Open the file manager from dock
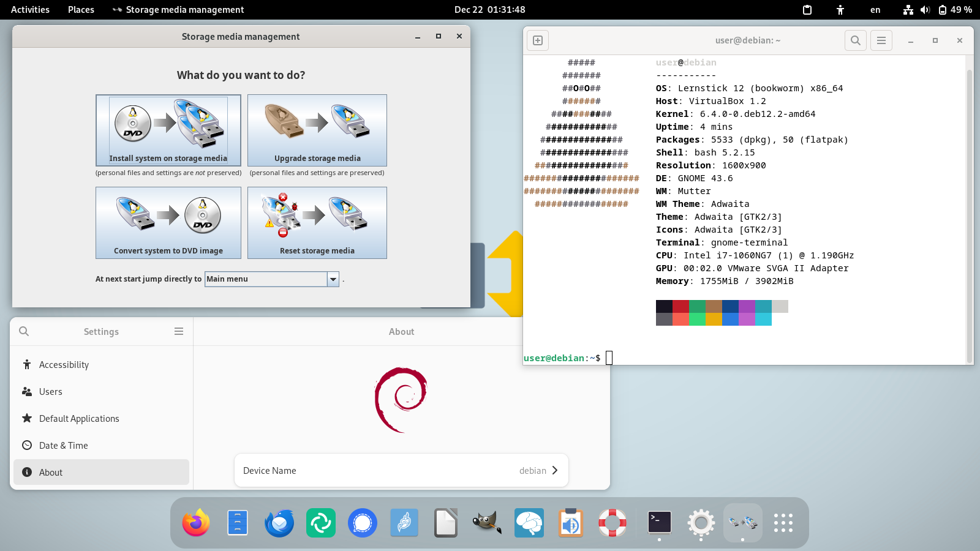This screenshot has height=551, width=980. tap(238, 523)
